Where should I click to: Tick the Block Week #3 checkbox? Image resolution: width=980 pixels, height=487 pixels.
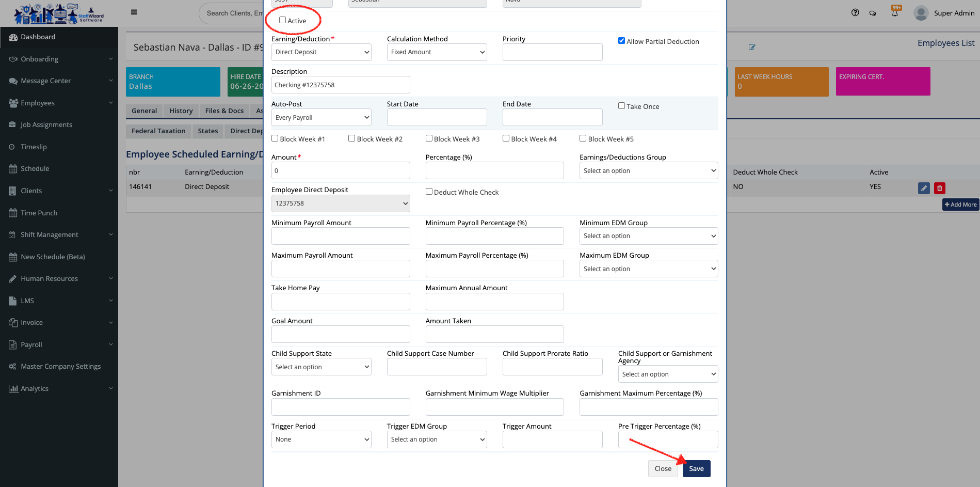(429, 138)
